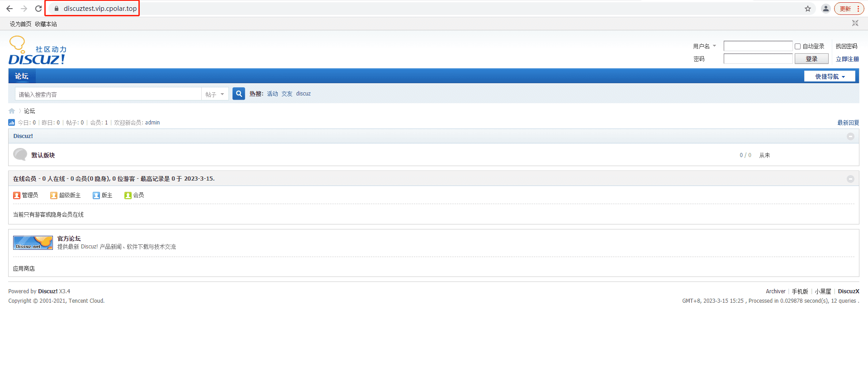Click the blue search magnifier button
The height and width of the screenshot is (367, 868).
click(239, 94)
